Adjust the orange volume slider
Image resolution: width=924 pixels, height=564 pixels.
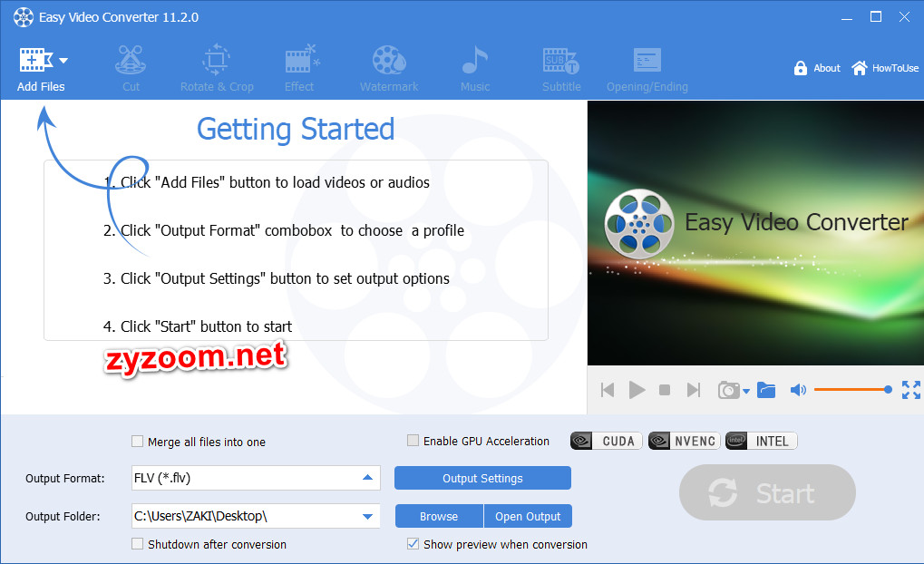coord(852,390)
